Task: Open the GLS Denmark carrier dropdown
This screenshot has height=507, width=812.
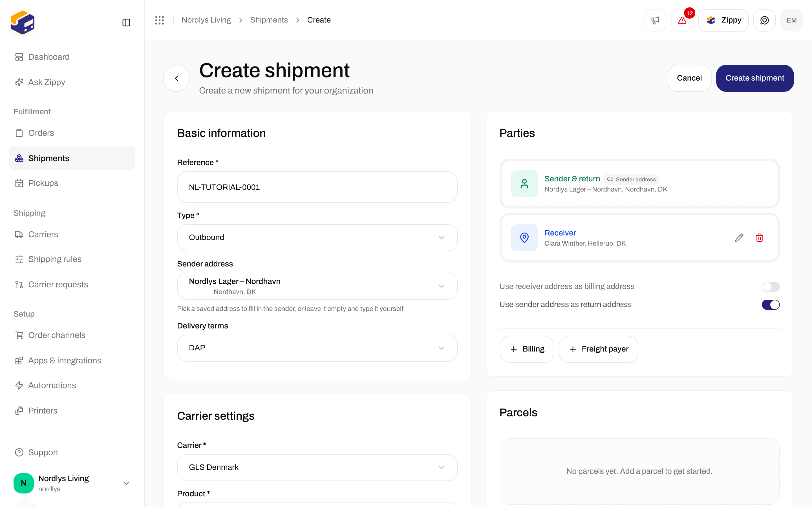Action: coord(317,468)
